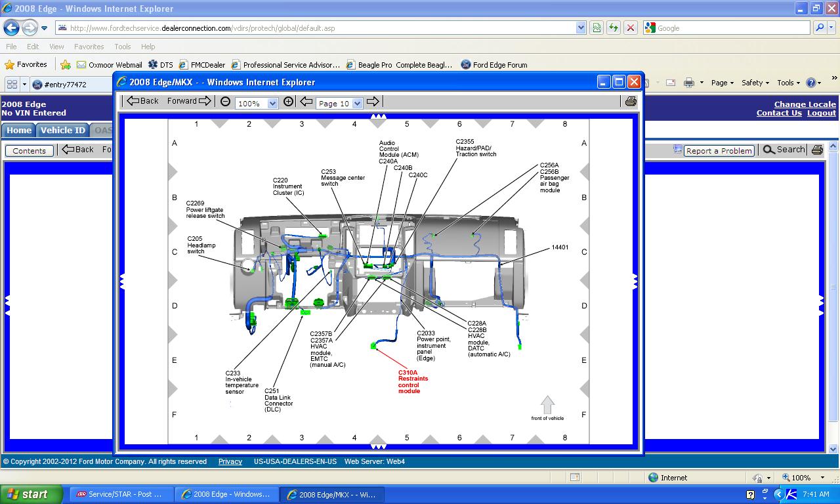Open the Edit menu
The image size is (840, 504).
[33, 47]
